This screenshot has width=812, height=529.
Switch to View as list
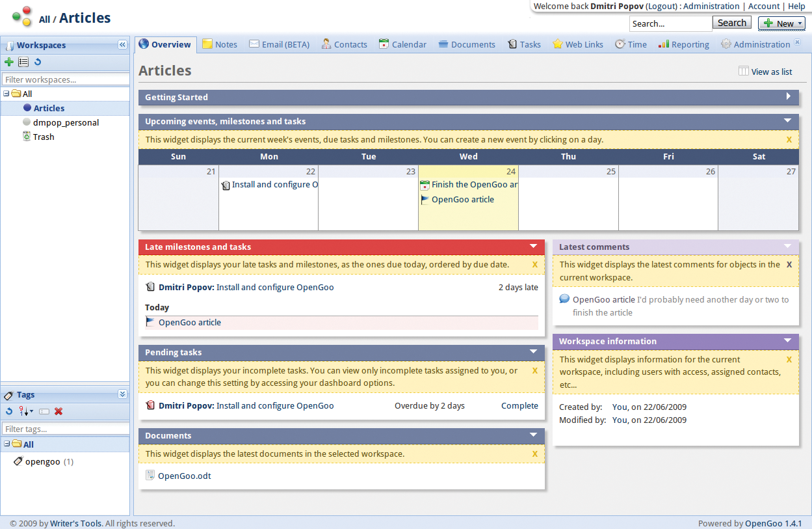(765, 72)
